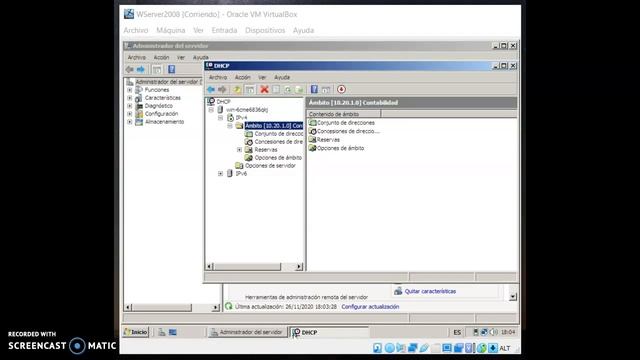Open Máquina menu in VirtualBox
This screenshot has height=360, width=640.
[171, 30]
